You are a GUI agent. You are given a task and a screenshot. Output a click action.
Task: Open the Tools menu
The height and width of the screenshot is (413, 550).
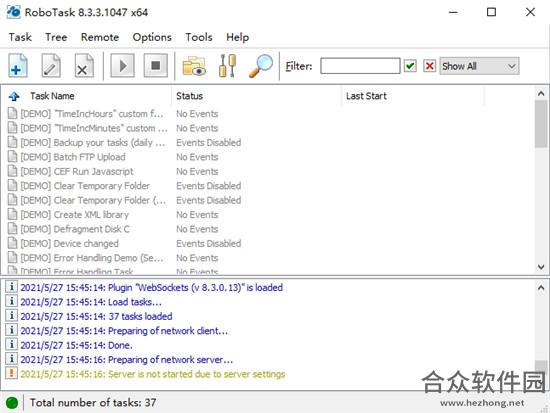[x=199, y=37]
